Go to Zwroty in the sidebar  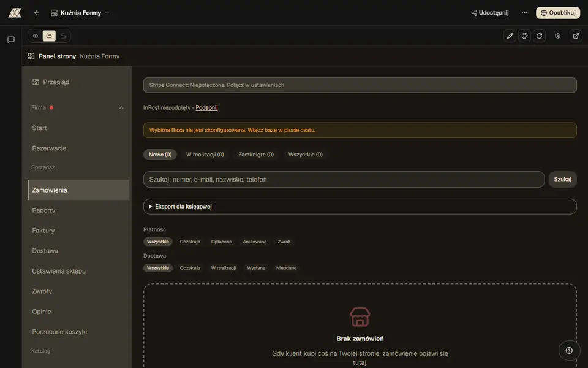coord(78,291)
